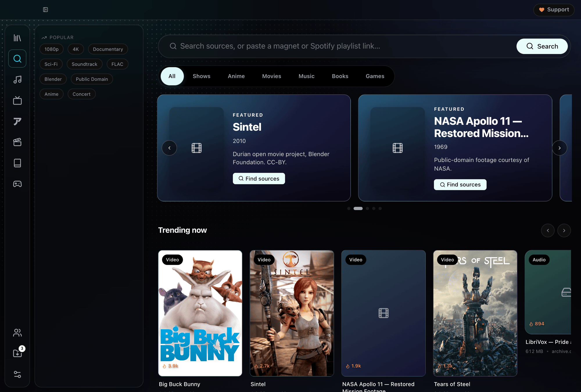The width and height of the screenshot is (581, 392).
Task: Open the Settings sliders sidebar icon
Action: pyautogui.click(x=17, y=374)
